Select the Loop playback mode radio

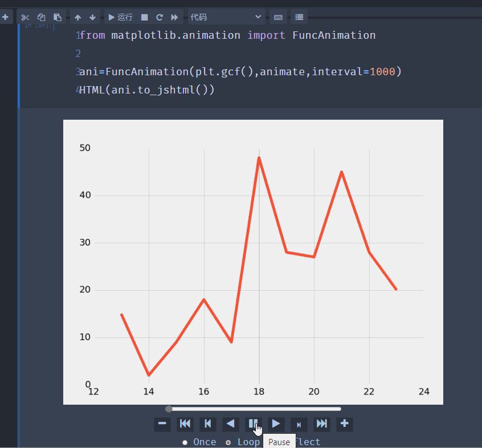coord(228,442)
